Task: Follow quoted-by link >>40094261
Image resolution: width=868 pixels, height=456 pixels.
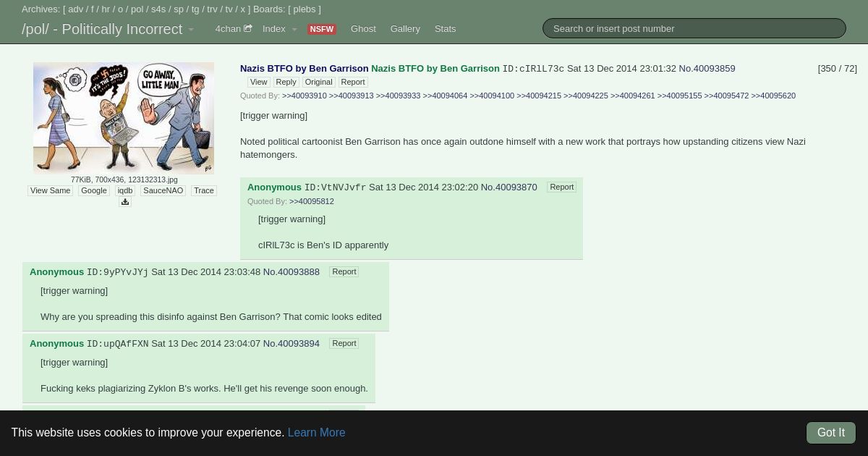Action: point(633,96)
